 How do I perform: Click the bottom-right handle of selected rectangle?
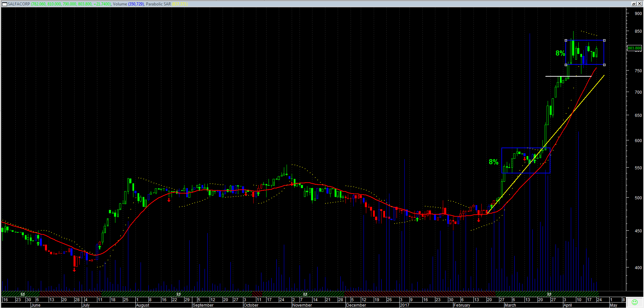pyautogui.click(x=604, y=65)
